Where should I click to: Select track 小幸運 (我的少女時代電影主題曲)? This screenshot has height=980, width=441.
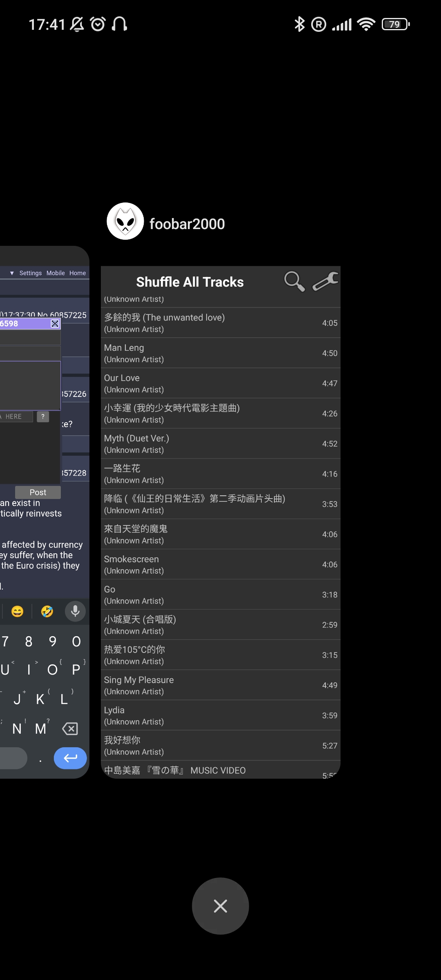click(220, 414)
